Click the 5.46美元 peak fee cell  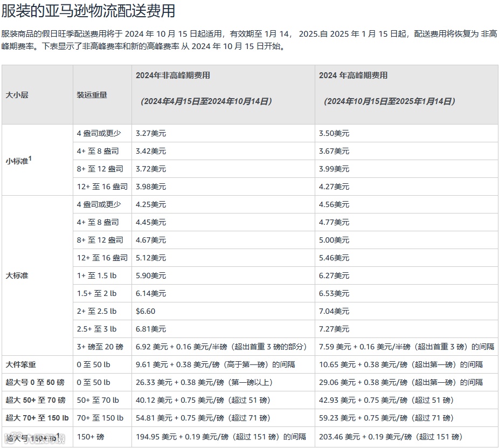pyautogui.click(x=407, y=258)
